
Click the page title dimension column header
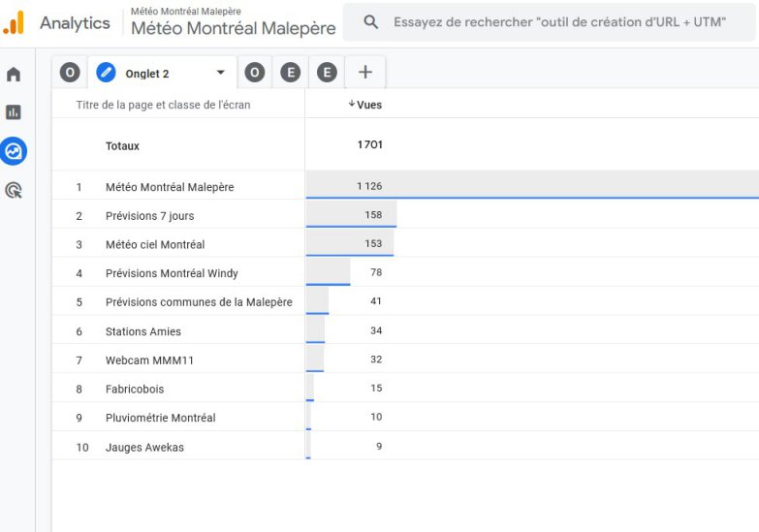163,105
